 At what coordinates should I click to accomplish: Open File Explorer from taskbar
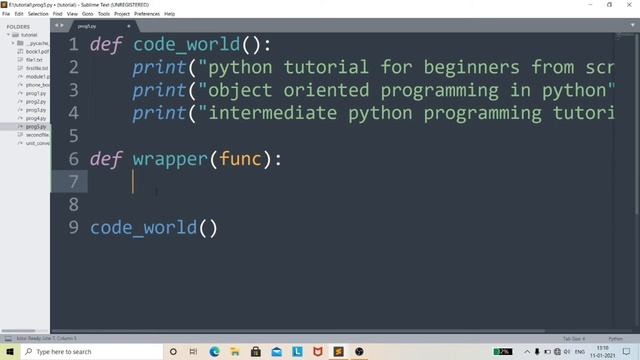click(x=235, y=351)
